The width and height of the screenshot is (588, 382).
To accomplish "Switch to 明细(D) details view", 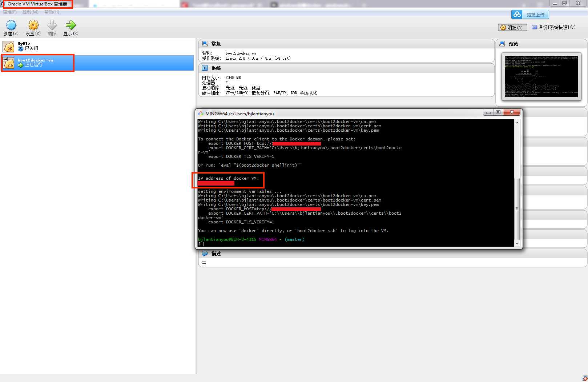I will tap(512, 27).
